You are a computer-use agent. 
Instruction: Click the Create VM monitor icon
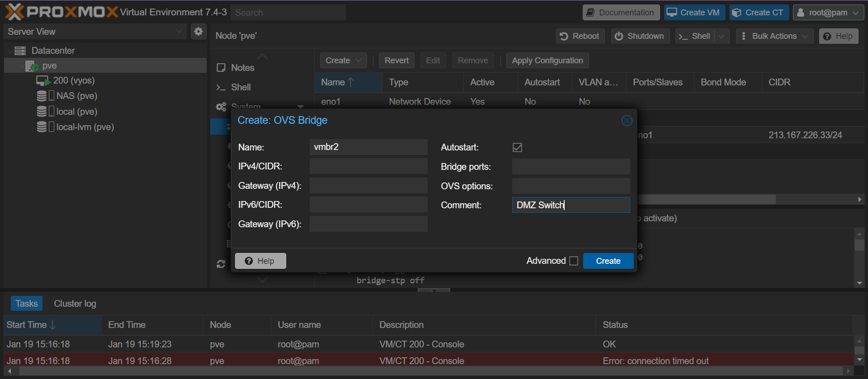(672, 12)
